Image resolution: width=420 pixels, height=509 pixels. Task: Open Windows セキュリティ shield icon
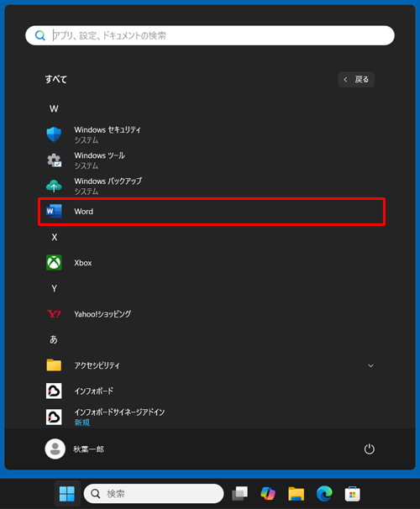(54, 134)
